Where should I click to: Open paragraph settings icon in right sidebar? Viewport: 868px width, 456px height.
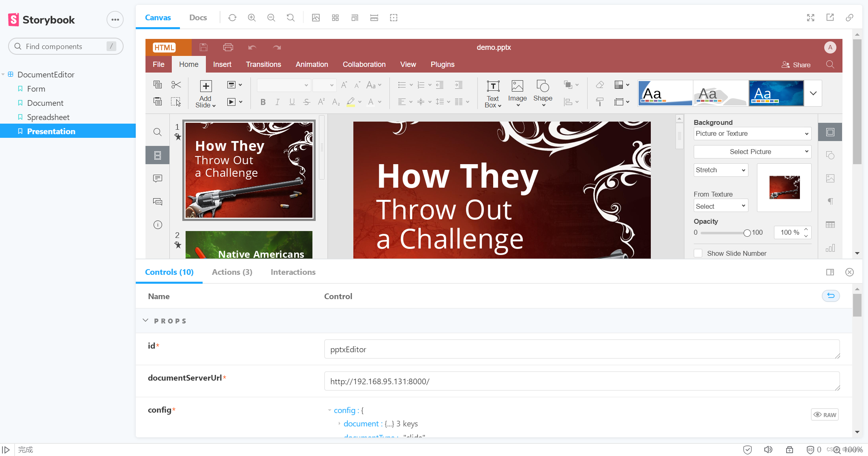(830, 201)
